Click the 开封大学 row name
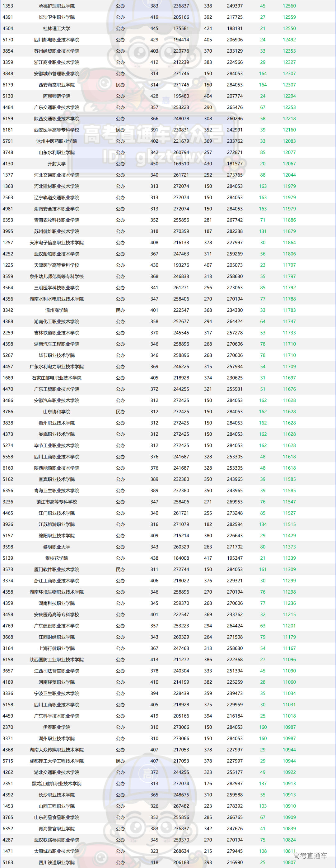The height and width of the screenshot is (868, 336). coord(57,164)
